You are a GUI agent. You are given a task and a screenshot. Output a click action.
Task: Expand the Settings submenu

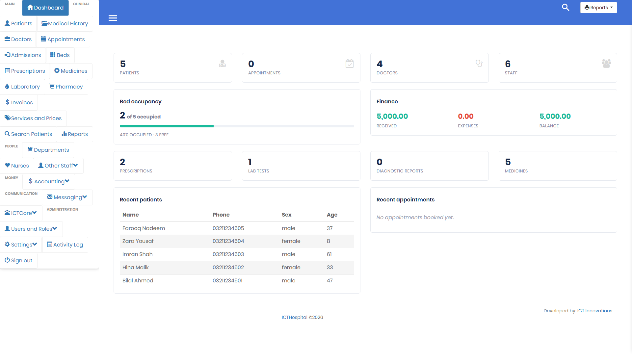tap(21, 245)
